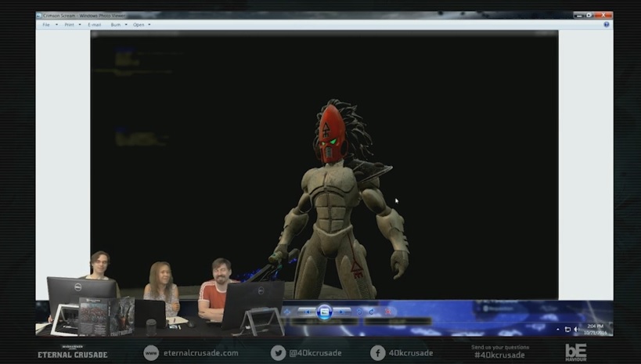Click the www globe icon in overlay

[151, 353]
